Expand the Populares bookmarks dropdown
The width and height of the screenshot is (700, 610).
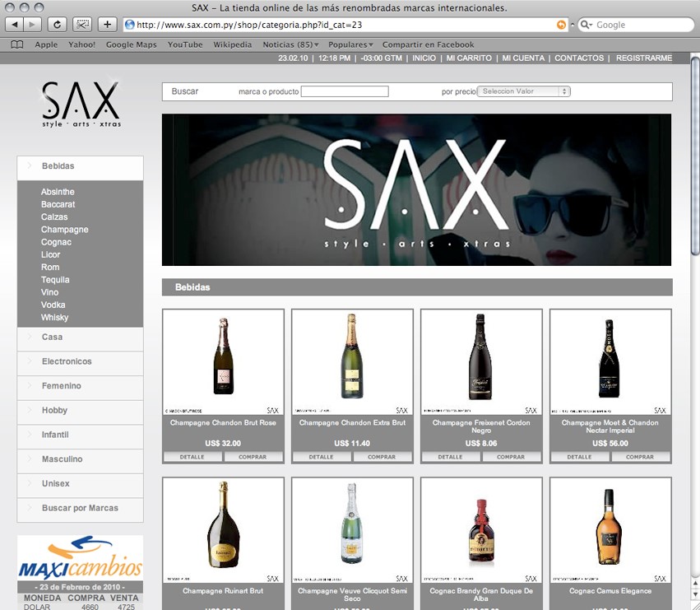[x=350, y=44]
